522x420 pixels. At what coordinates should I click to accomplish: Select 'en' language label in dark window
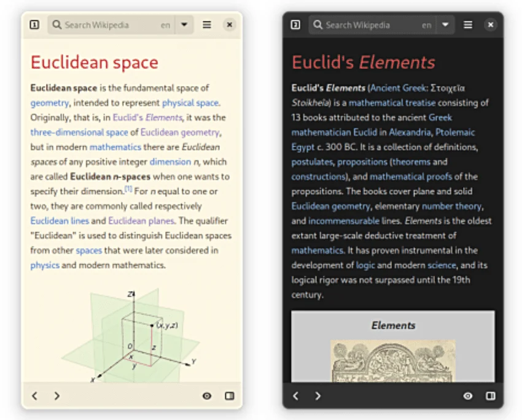tap(426, 25)
